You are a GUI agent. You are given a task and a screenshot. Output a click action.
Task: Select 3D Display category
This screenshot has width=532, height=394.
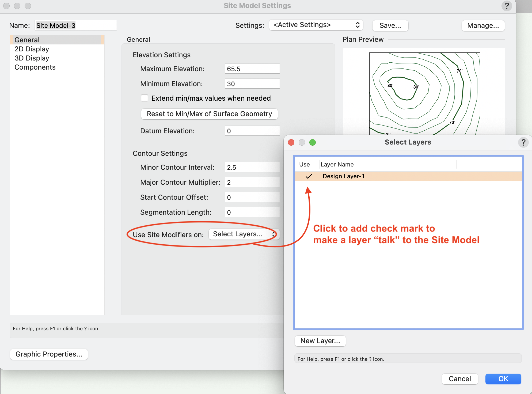click(x=32, y=58)
